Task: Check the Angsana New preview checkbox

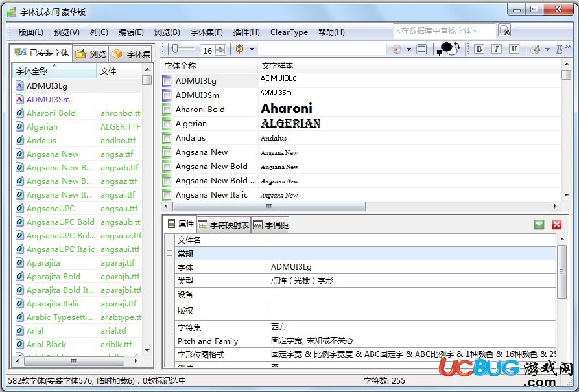Action: click(x=167, y=152)
